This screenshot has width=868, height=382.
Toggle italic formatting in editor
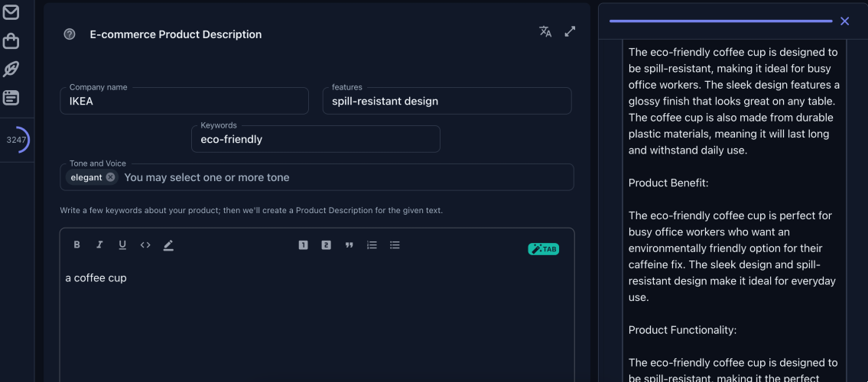(99, 245)
